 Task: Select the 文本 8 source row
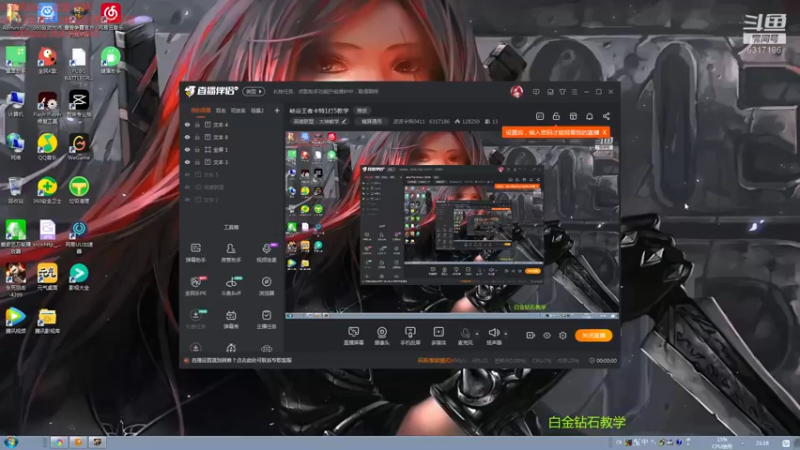coord(232,137)
